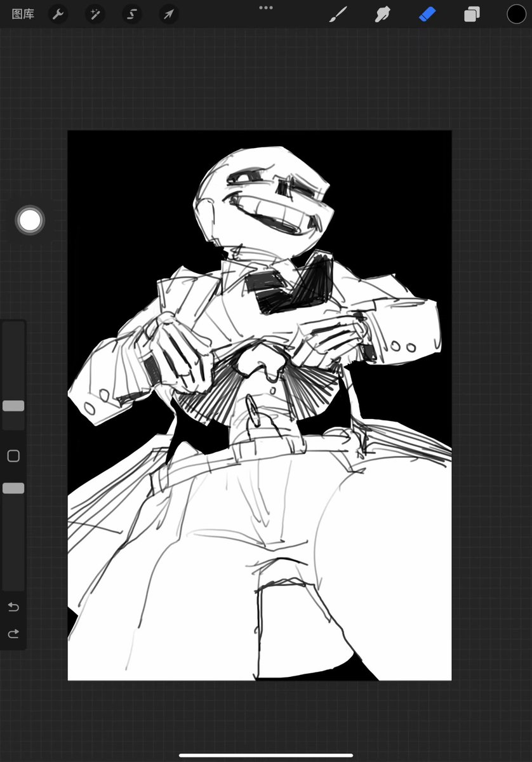Click the brush opacity slider handle

tap(13, 488)
